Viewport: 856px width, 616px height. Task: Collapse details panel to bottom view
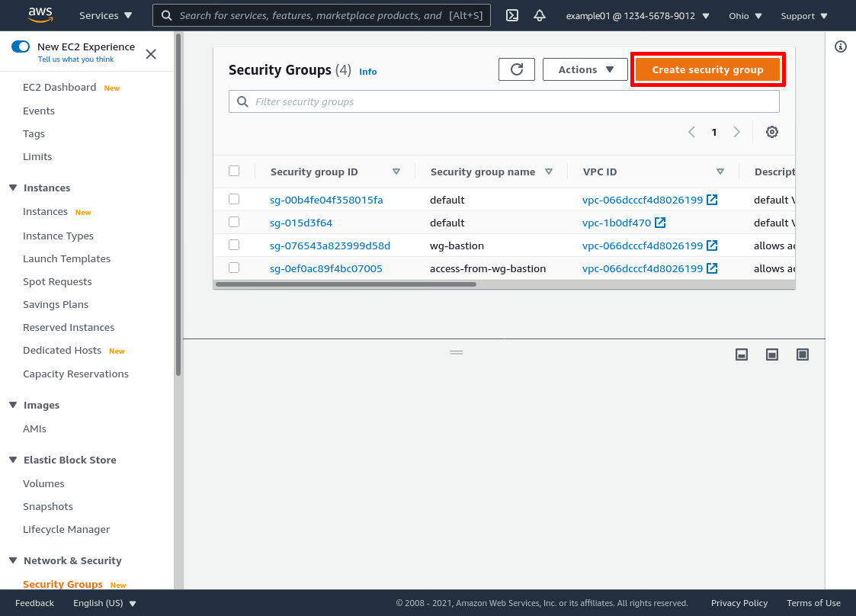point(742,355)
